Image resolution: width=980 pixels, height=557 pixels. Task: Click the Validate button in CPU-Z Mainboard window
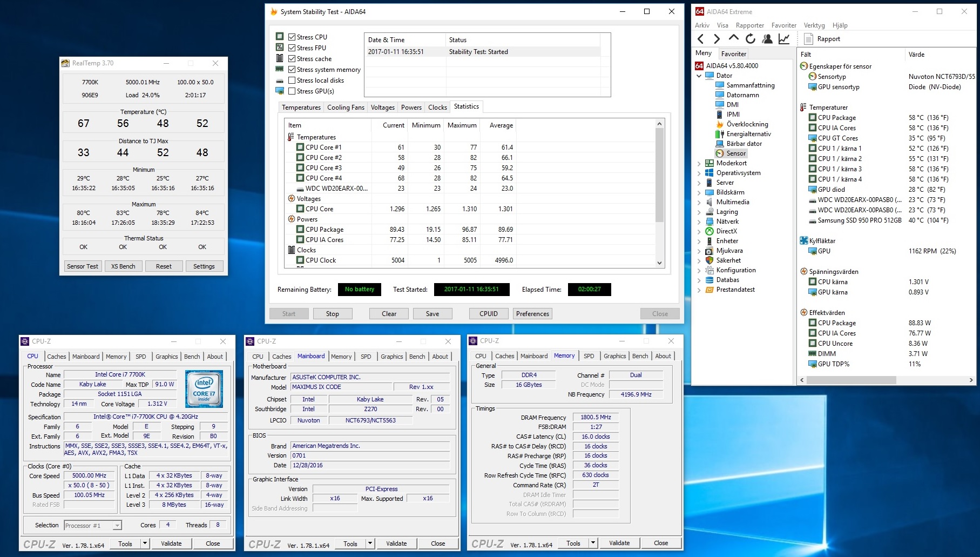pos(396,543)
